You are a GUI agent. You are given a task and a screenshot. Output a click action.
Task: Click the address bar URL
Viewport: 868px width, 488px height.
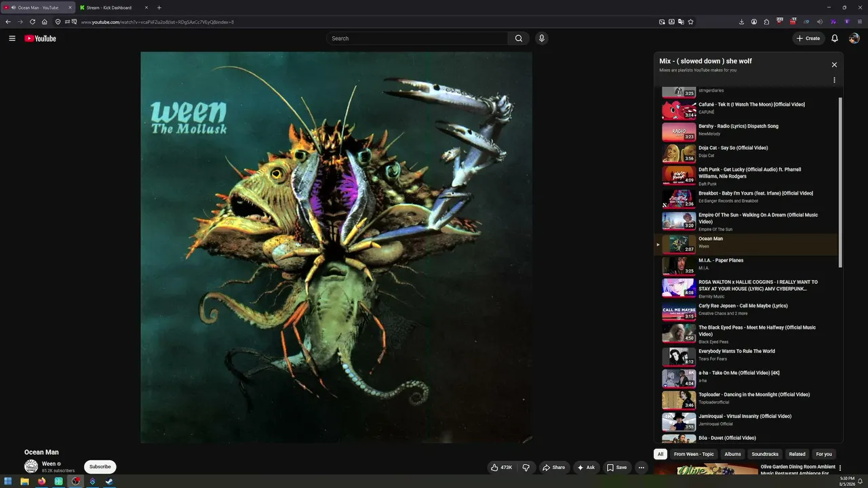[157, 22]
